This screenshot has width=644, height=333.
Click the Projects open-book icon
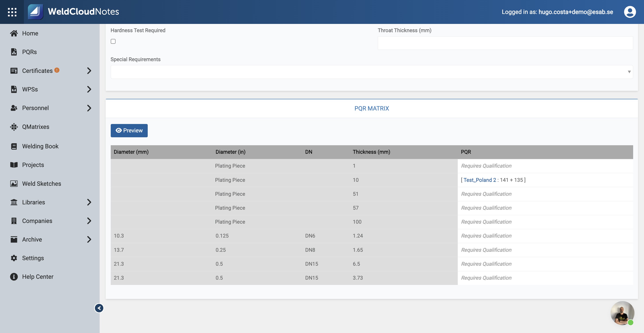14,165
